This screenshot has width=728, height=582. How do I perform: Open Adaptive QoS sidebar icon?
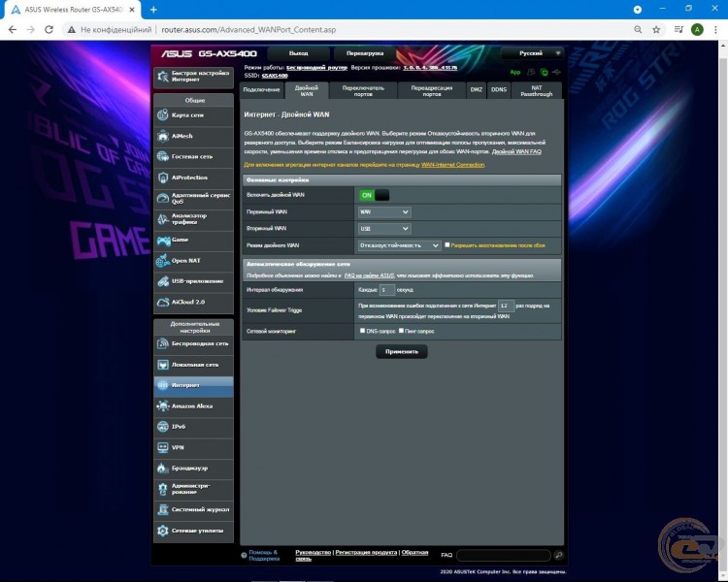[162, 198]
